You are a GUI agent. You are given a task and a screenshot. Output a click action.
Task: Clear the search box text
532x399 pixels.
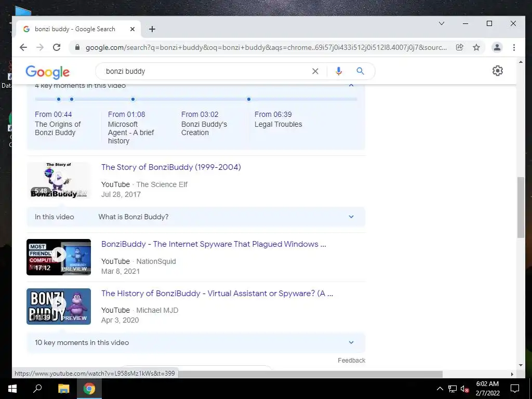(x=315, y=71)
